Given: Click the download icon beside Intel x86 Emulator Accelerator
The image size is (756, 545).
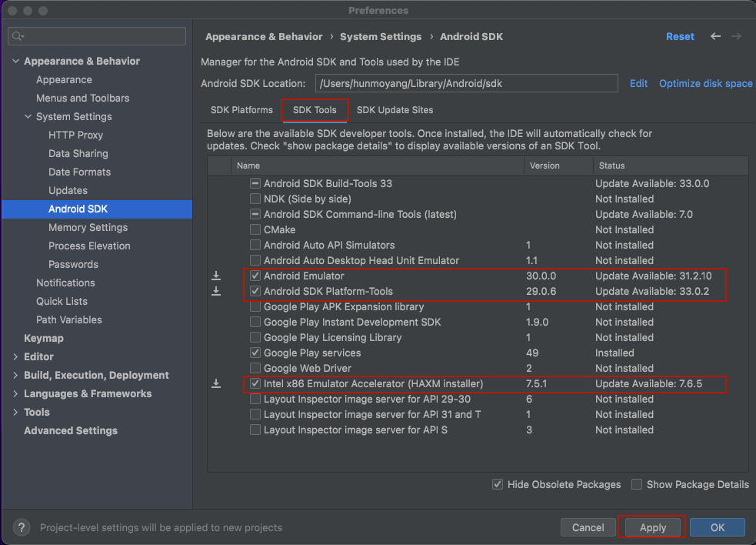Looking at the screenshot, I should 216,384.
